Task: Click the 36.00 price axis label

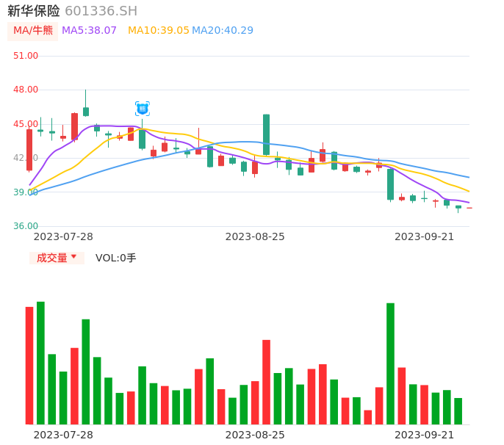Action: pos(26,226)
